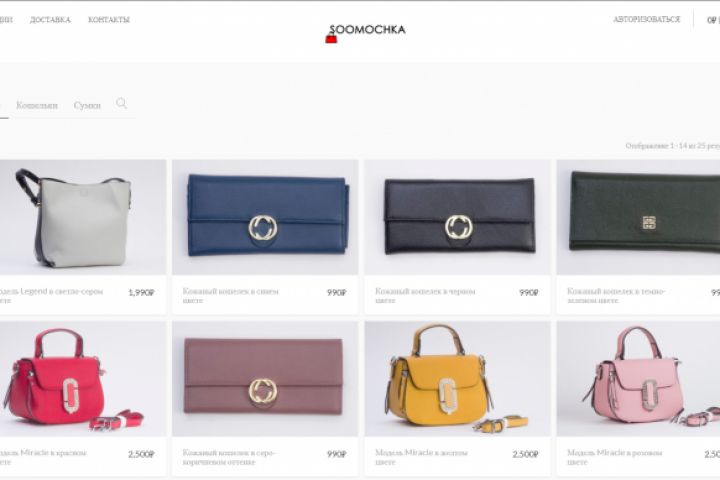Open the black leather wallet thumbnail
Screen dimensions: 720x480
point(457,217)
